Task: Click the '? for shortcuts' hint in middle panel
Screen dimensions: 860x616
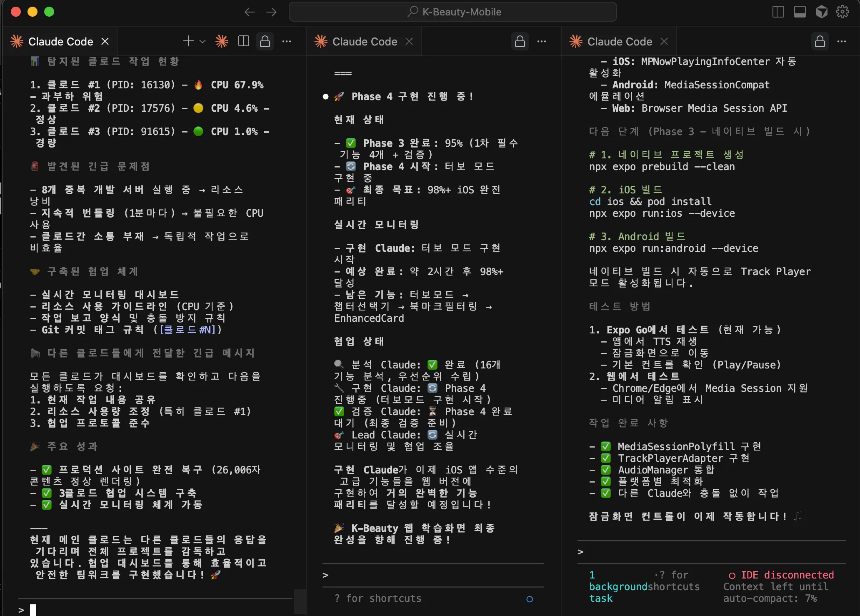Action: point(378,598)
